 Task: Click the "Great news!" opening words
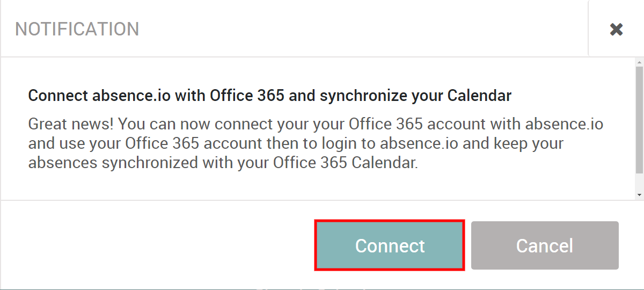coord(70,124)
